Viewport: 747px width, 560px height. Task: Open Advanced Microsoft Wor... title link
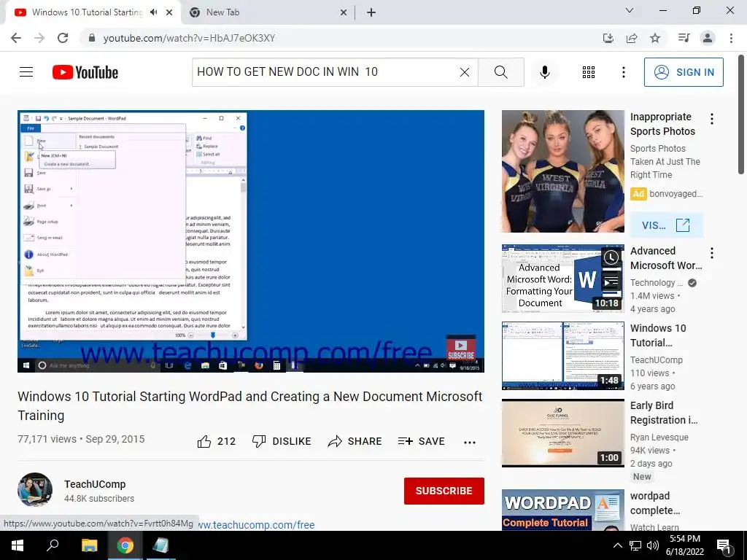(x=666, y=258)
